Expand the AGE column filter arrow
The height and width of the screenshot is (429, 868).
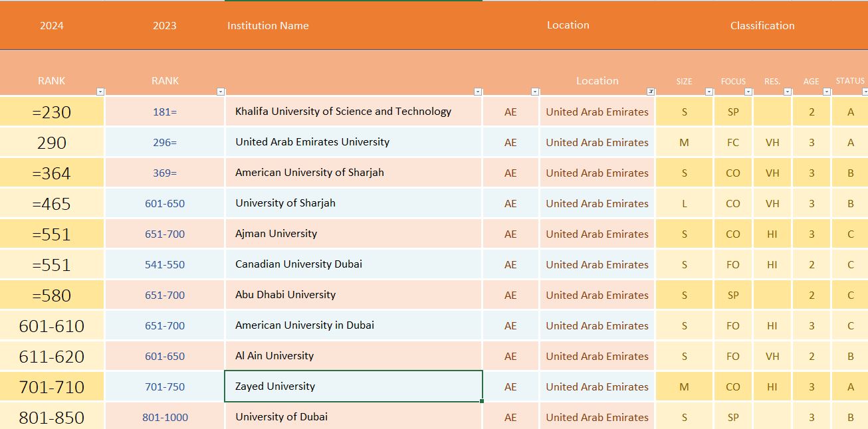pyautogui.click(x=827, y=92)
